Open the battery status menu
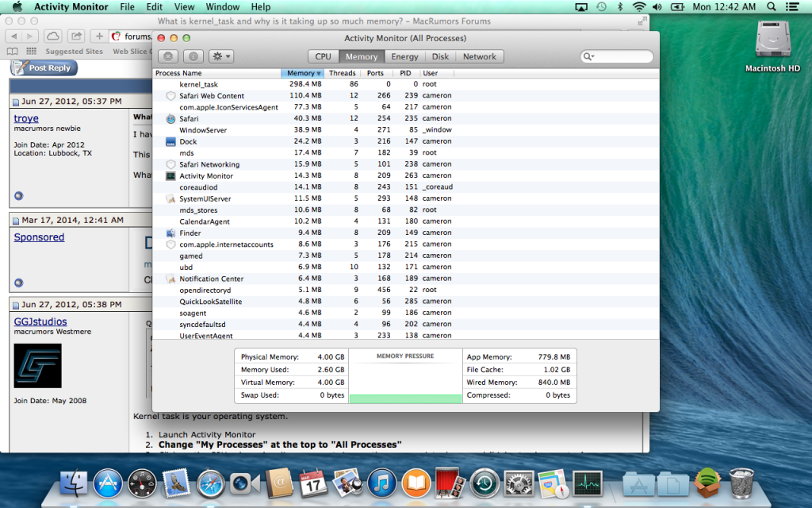Viewport: 812px width, 508px height. 677,6
